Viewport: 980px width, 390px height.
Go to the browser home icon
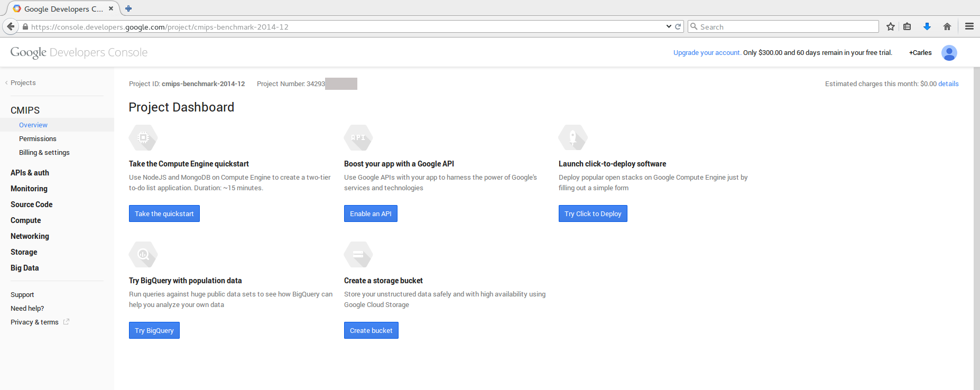click(947, 26)
